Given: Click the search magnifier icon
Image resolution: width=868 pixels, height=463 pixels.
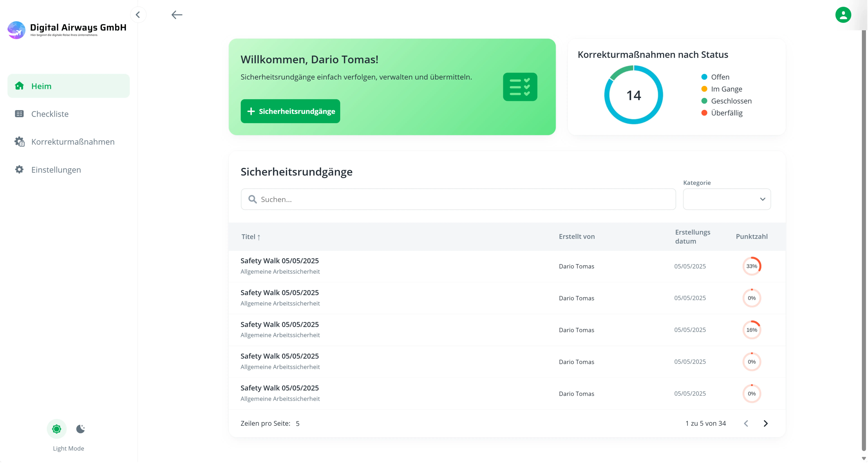Looking at the screenshot, I should pos(252,199).
